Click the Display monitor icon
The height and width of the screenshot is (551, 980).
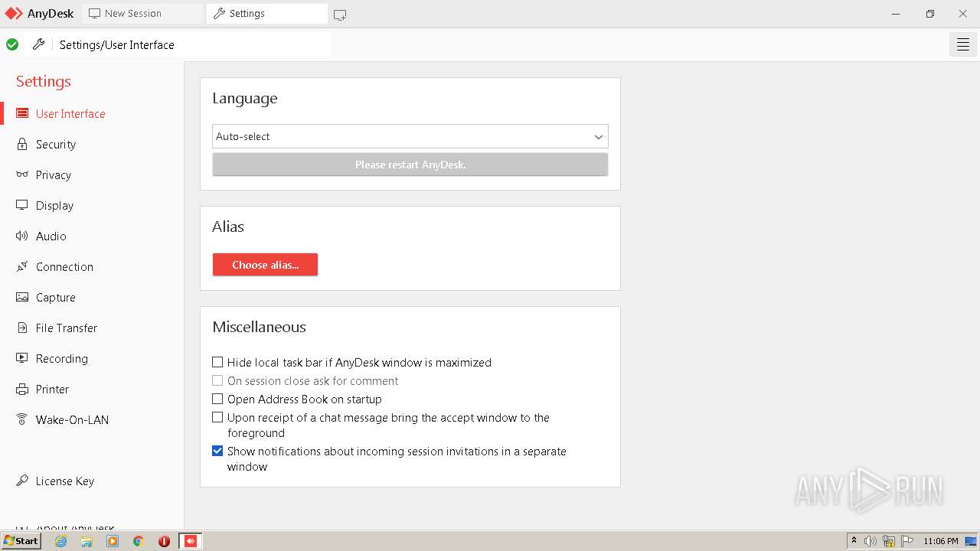click(x=22, y=205)
